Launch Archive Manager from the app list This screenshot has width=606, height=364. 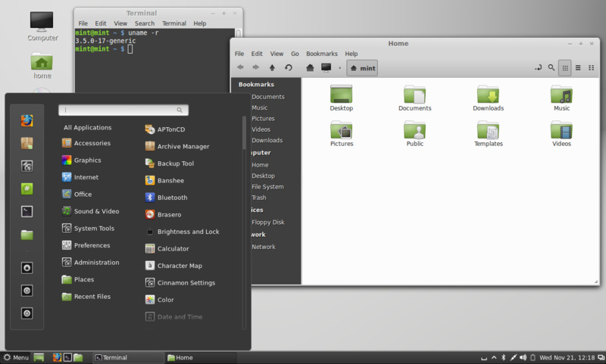point(177,146)
